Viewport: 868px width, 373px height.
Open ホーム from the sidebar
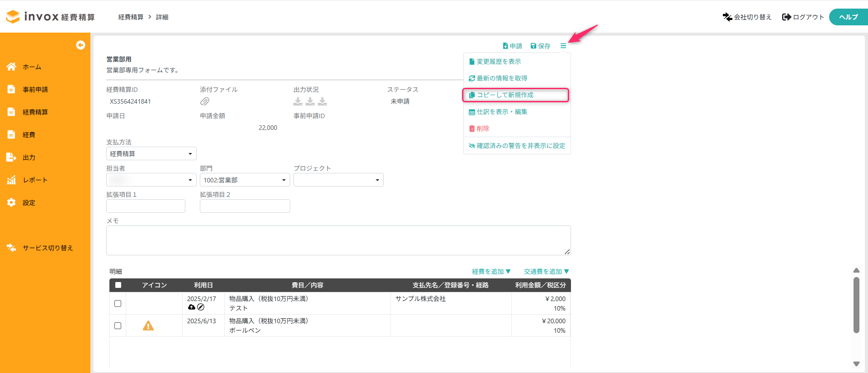pos(32,67)
